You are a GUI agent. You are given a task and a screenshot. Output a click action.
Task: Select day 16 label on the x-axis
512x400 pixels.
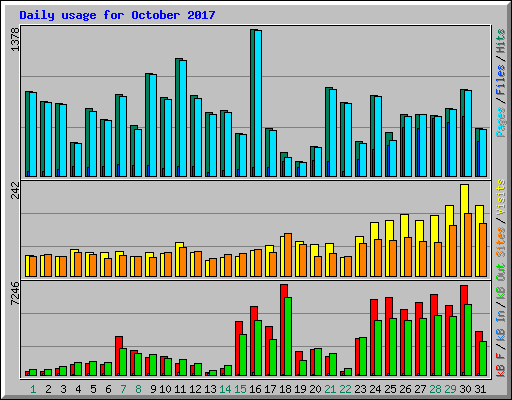tap(255, 389)
